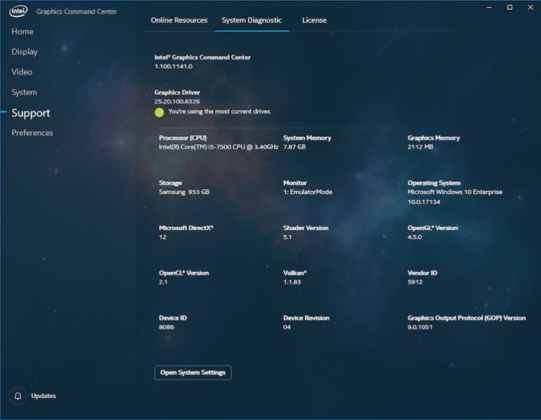Select System in the sidebar
The height and width of the screenshot is (420, 541).
click(24, 92)
